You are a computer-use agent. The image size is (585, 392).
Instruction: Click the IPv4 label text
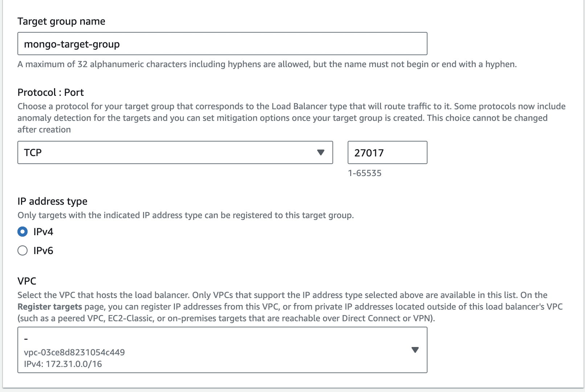(x=43, y=232)
